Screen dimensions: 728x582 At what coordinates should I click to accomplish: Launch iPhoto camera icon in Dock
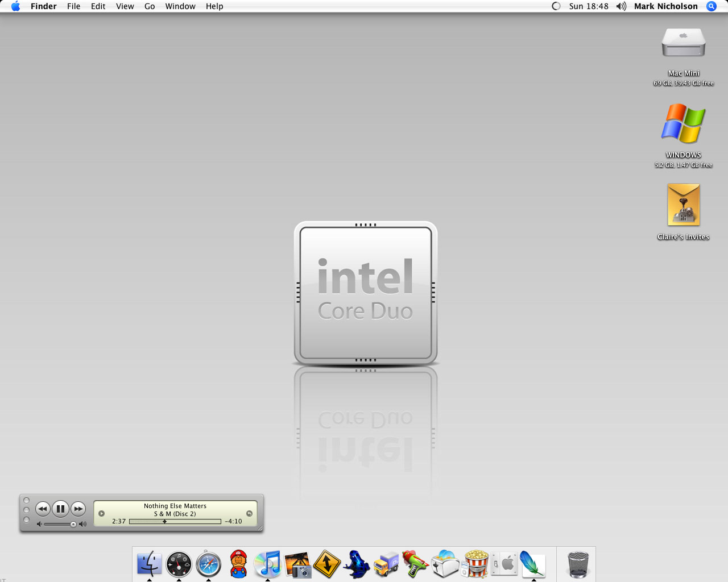pyautogui.click(x=297, y=564)
